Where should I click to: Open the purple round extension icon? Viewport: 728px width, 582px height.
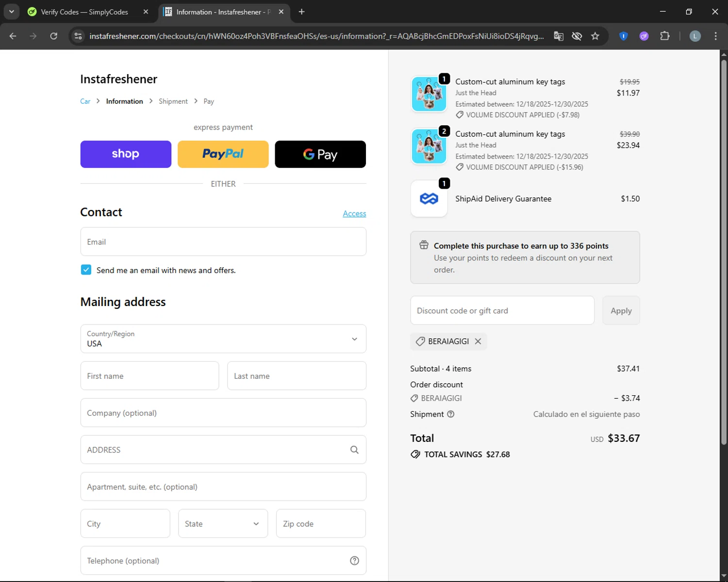click(x=644, y=36)
